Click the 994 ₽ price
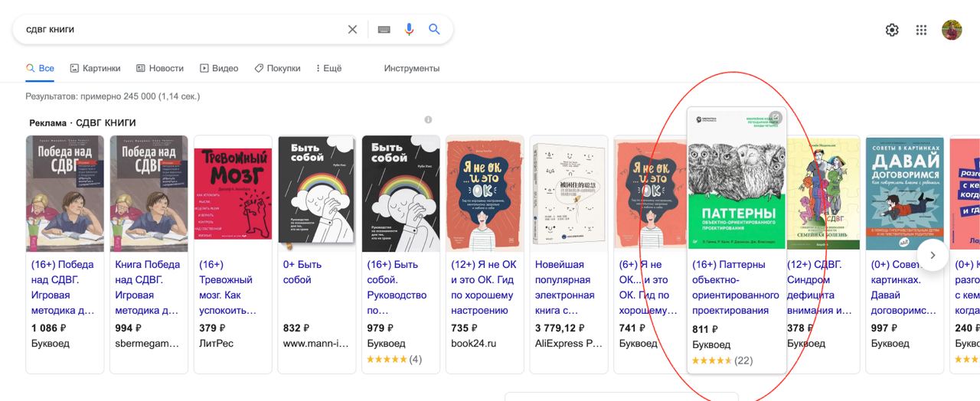The image size is (980, 401). (x=129, y=328)
